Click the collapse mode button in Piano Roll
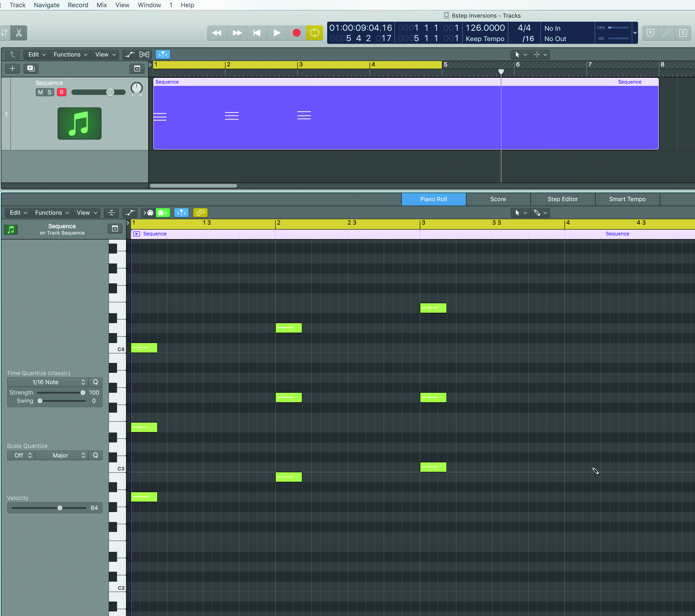 (x=111, y=213)
